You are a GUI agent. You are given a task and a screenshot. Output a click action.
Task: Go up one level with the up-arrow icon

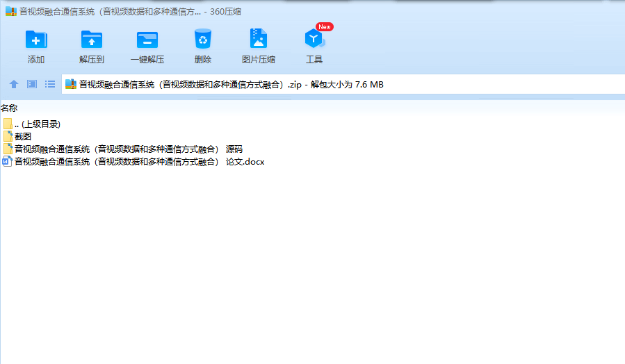(13, 84)
